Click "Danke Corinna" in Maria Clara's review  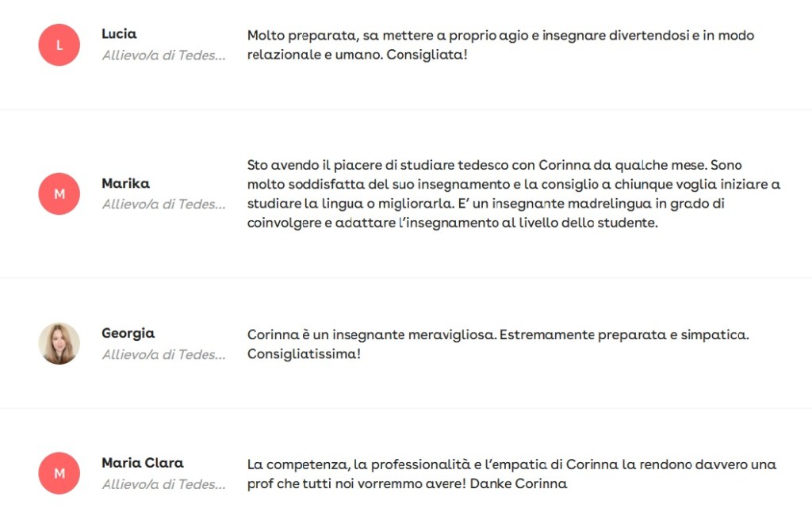pos(519,483)
